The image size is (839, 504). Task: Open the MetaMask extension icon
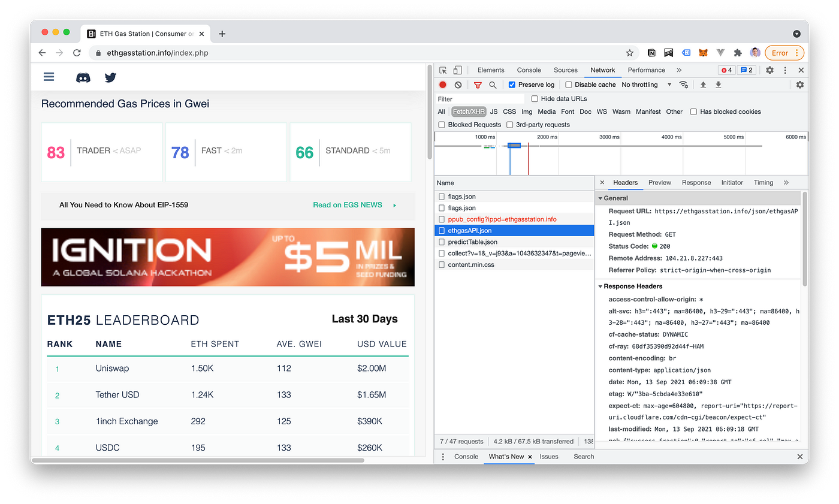702,53
